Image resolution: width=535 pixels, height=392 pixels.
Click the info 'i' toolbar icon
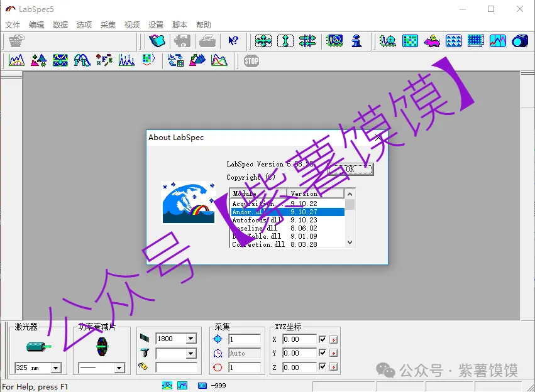pos(357,41)
